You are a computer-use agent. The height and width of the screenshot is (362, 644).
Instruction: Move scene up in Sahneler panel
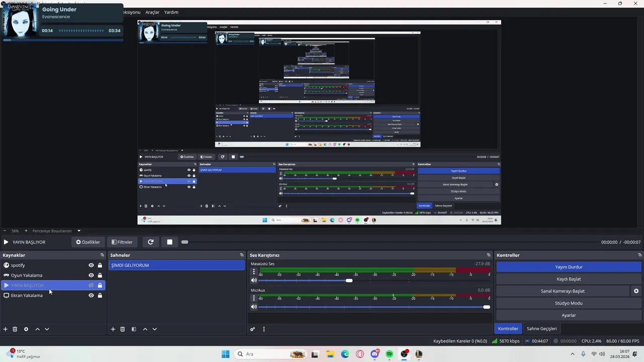point(145,329)
